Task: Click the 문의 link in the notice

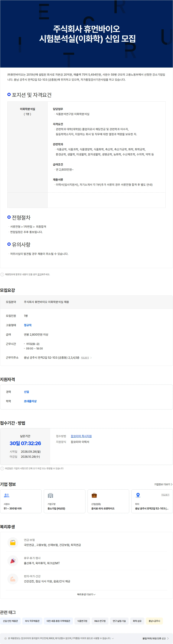Action: pos(39,275)
